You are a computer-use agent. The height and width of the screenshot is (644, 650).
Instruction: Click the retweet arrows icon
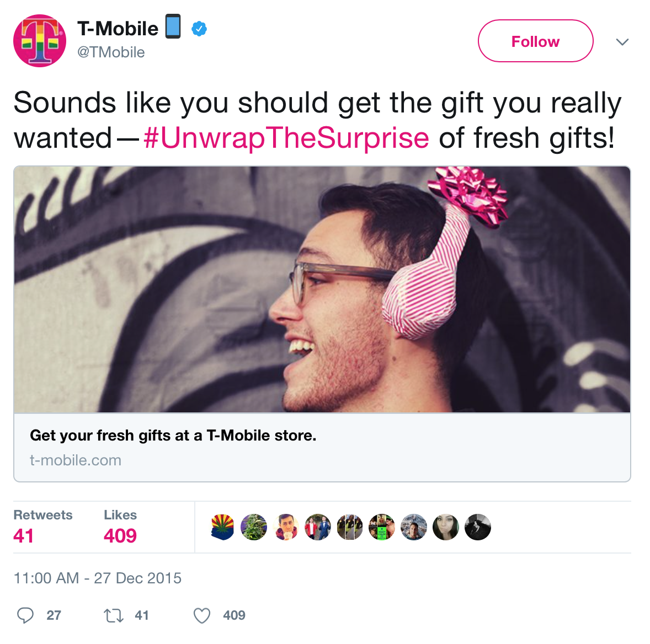click(114, 615)
